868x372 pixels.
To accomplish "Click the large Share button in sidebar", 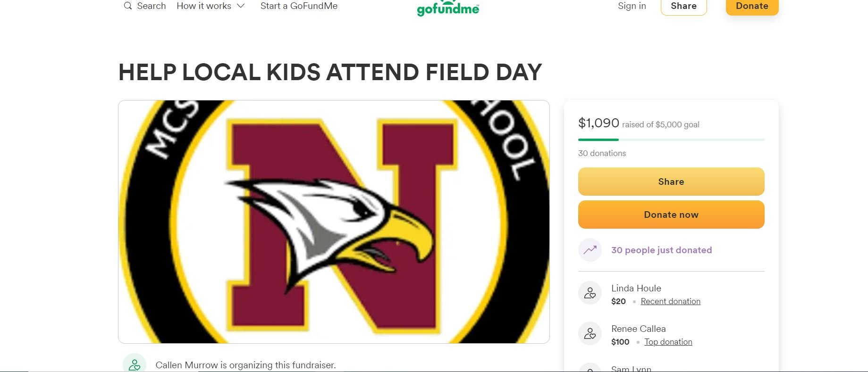I will click(x=671, y=182).
